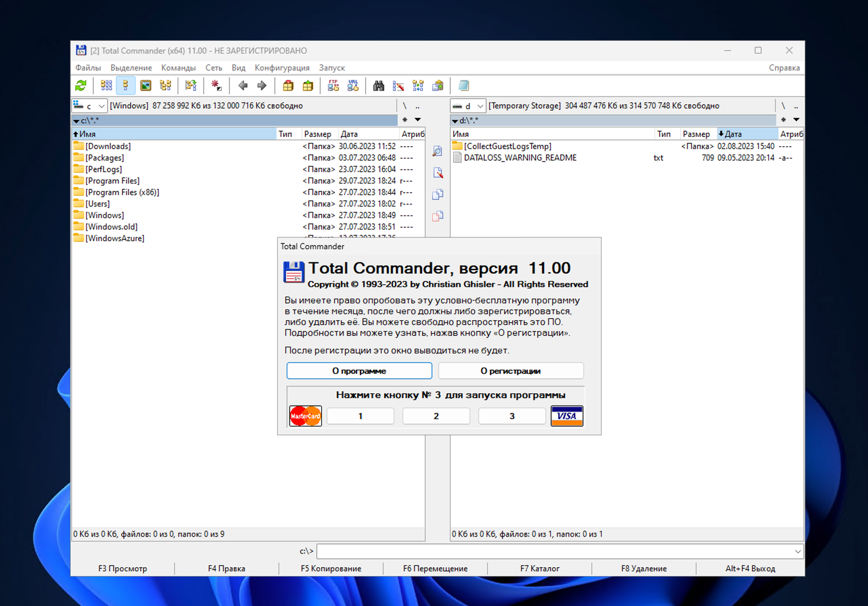Click F8 Удаление button
Screen dimensions: 868x606
[x=644, y=568]
